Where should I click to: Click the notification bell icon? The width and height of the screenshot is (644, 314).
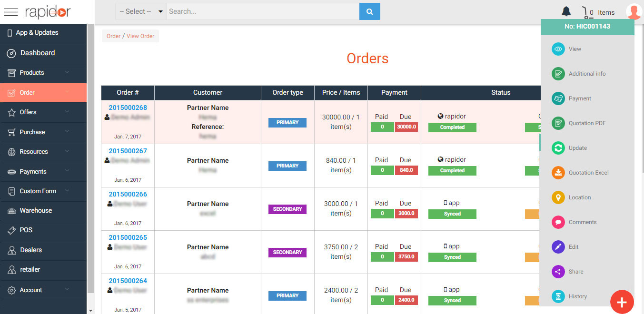[566, 11]
